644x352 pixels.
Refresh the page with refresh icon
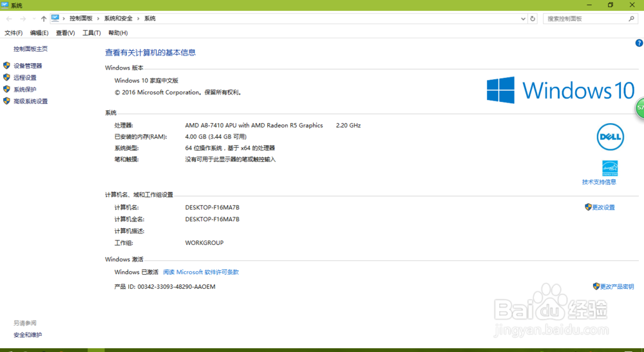pyautogui.click(x=533, y=19)
